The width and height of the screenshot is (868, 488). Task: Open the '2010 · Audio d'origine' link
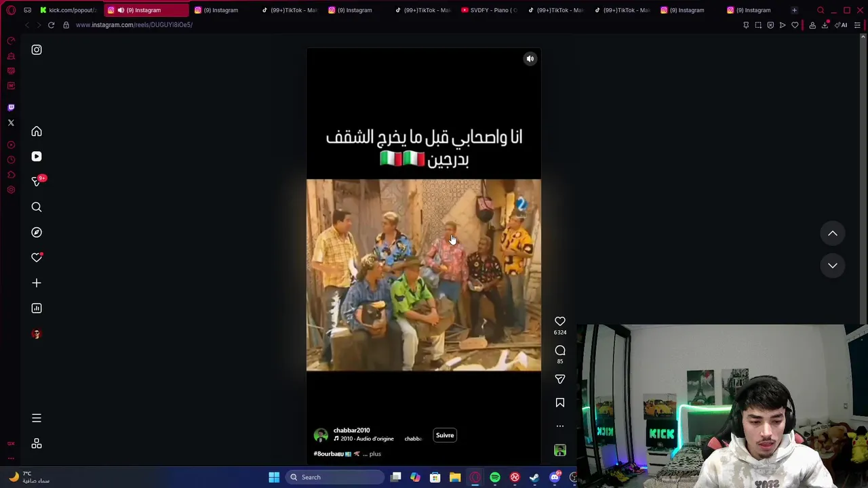363,439
